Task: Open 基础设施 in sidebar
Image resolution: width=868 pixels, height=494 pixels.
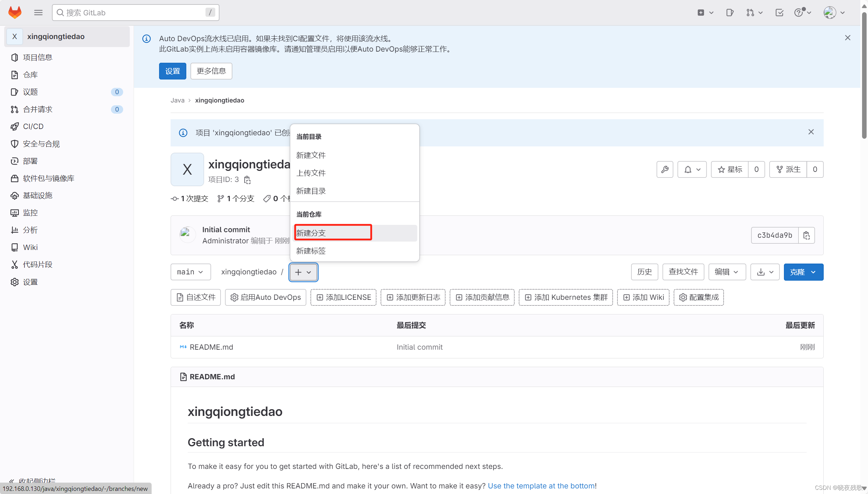Action: [x=67, y=195]
